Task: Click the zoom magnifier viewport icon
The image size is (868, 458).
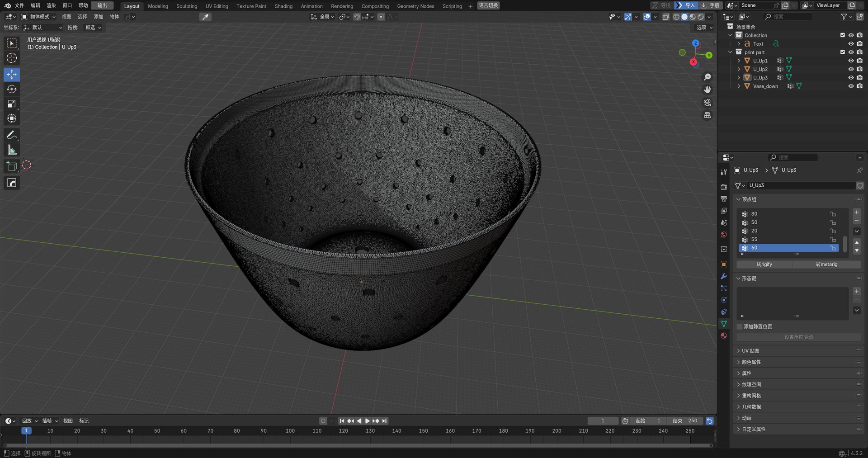Action: (x=708, y=77)
